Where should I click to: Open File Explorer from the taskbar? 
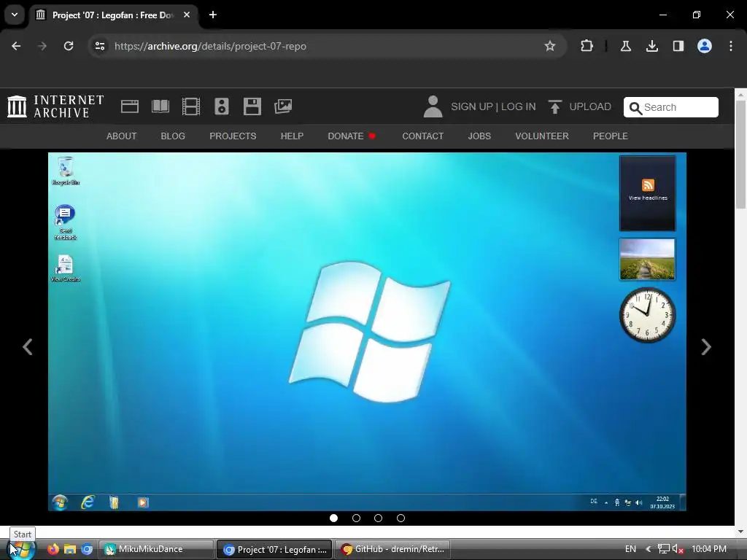point(70,549)
